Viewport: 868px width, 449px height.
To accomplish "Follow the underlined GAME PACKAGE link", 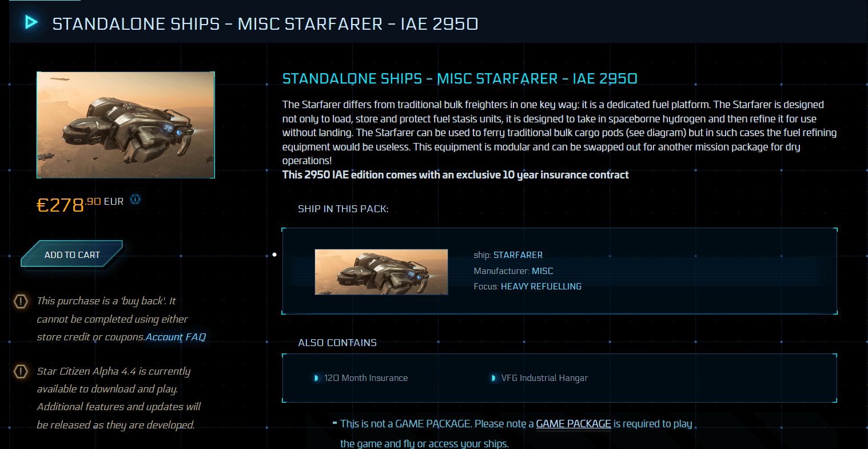I will pos(573,424).
